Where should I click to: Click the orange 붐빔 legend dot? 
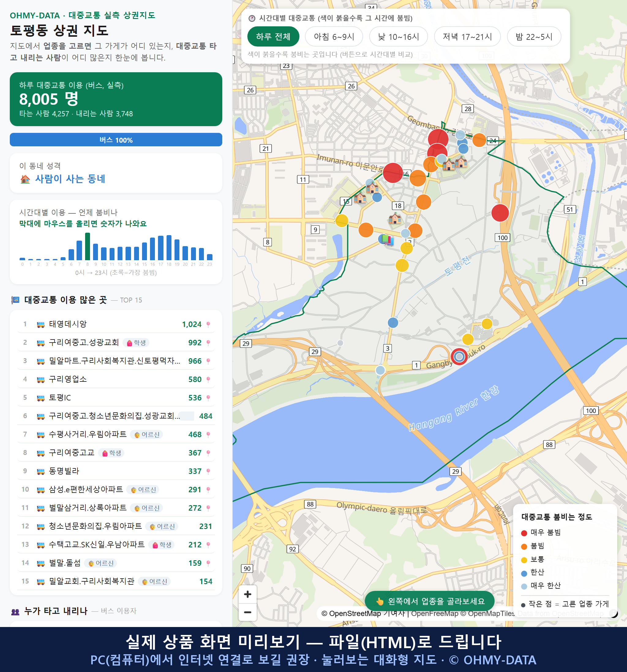524,546
